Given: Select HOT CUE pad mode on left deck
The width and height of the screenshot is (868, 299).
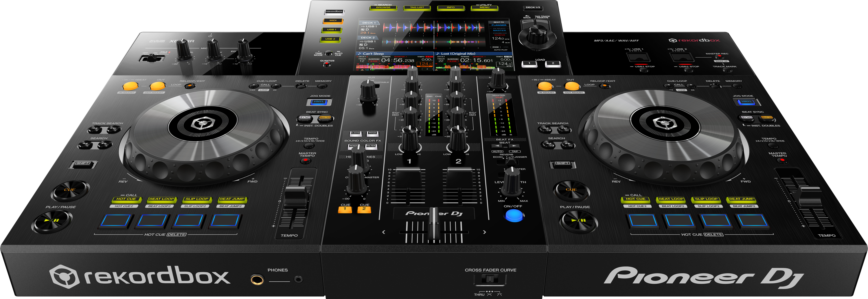Looking at the screenshot, I should click(126, 200).
